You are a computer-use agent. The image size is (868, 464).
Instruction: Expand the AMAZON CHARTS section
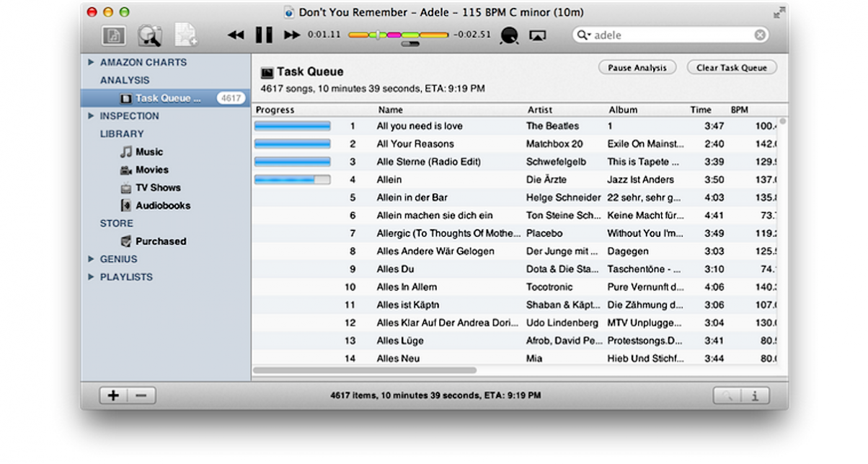[x=91, y=63]
